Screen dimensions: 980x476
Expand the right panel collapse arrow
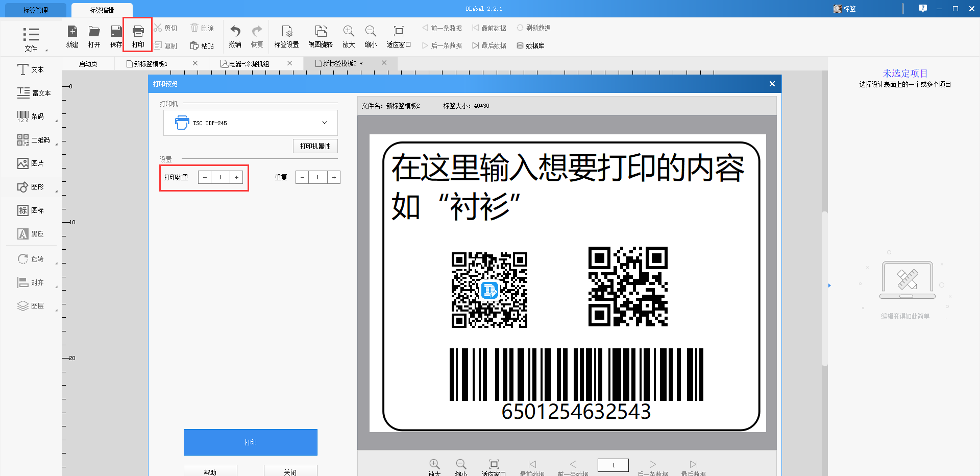pyautogui.click(x=829, y=285)
